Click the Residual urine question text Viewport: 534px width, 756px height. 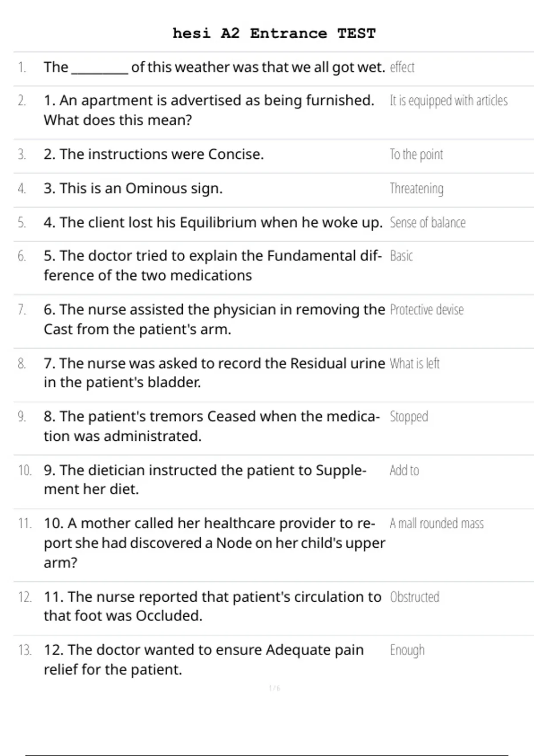(214, 373)
